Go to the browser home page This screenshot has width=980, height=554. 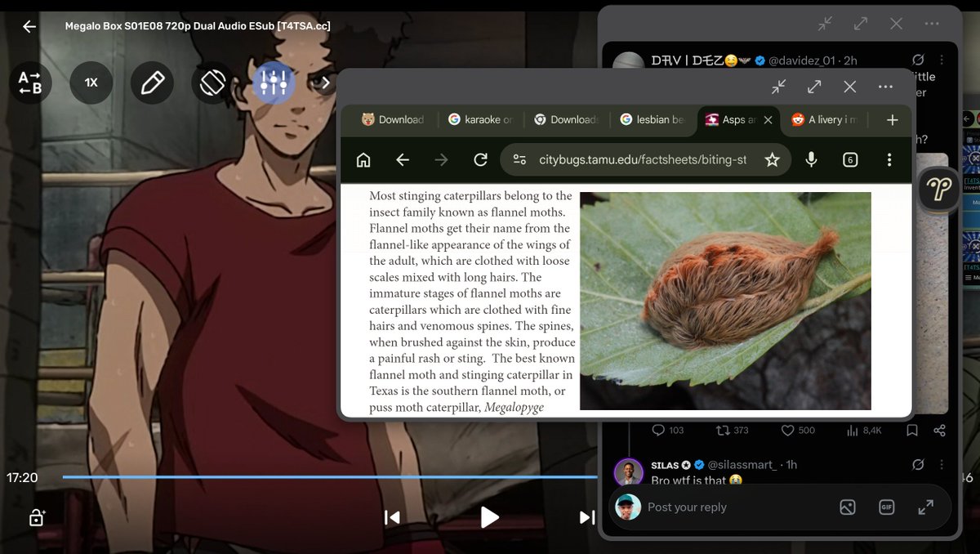coord(364,160)
